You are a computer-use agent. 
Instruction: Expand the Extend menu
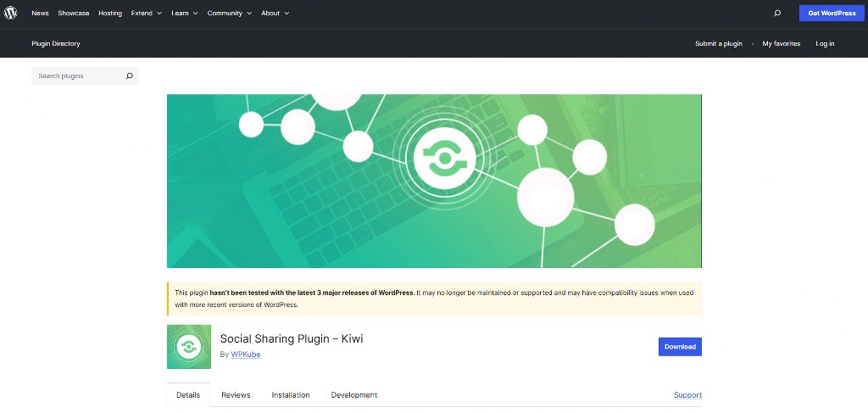(147, 14)
